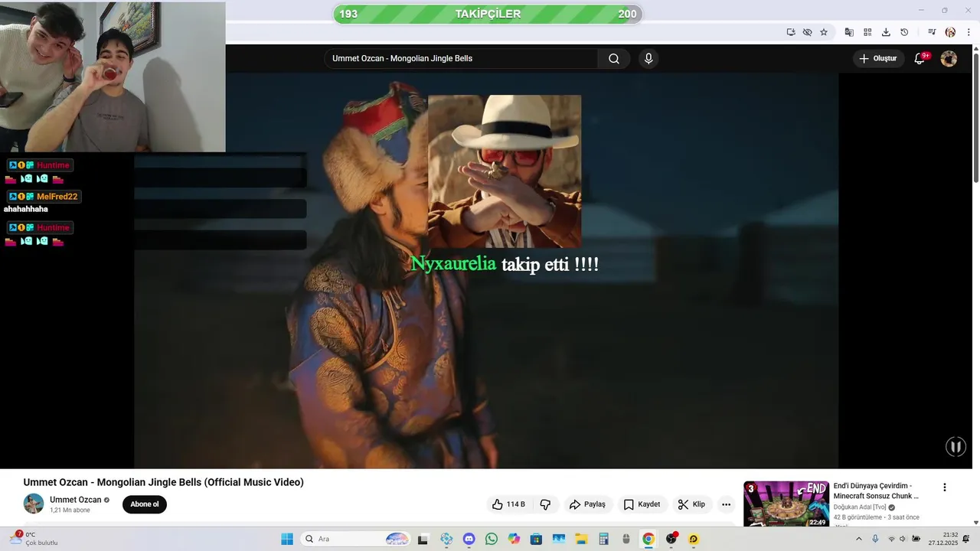Open the Chrome profile avatar
The image size is (980, 551).
pyautogui.click(x=950, y=32)
